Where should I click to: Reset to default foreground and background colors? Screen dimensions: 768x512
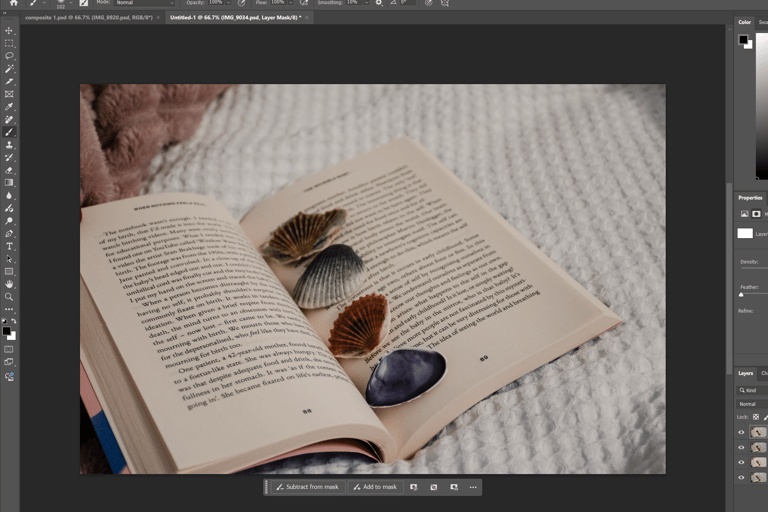pos(4,321)
